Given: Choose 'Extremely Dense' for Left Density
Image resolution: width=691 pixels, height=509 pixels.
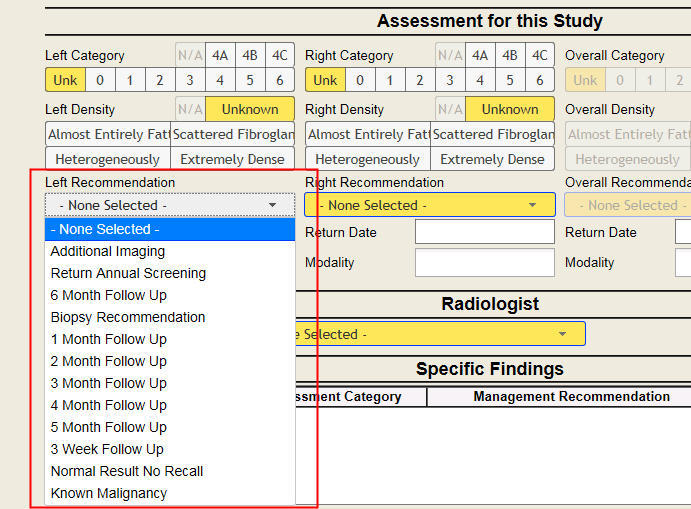Looking at the screenshot, I should 232,159.
